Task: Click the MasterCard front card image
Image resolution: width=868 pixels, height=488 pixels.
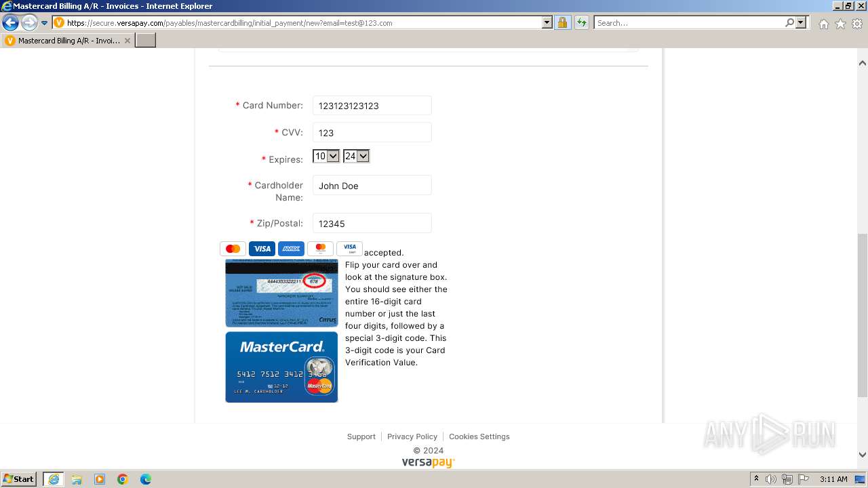Action: (x=281, y=367)
